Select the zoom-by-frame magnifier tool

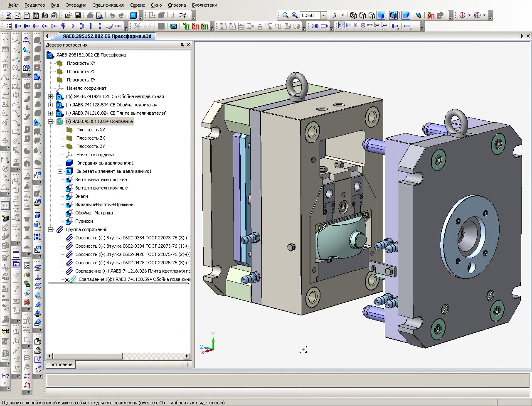pyautogui.click(x=286, y=15)
